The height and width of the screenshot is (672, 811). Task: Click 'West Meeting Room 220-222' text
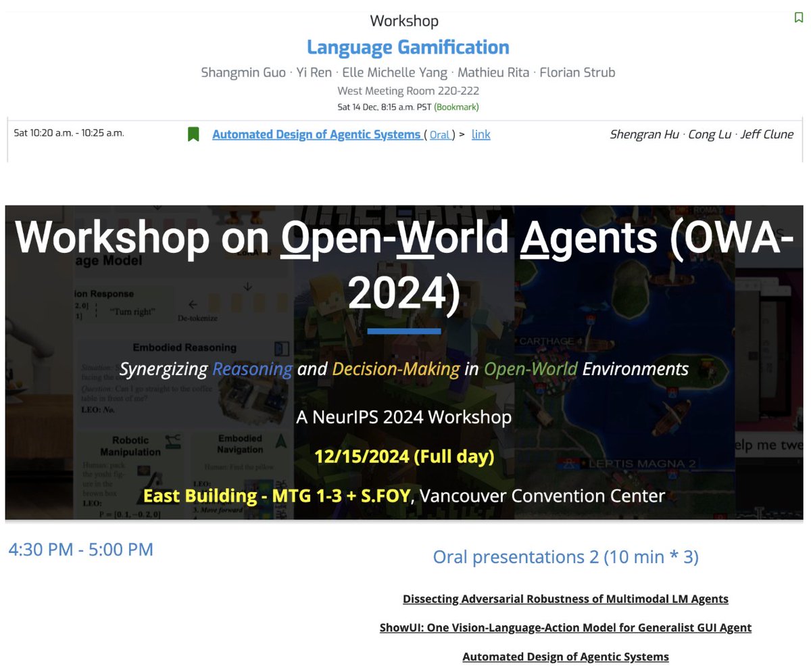pos(408,91)
